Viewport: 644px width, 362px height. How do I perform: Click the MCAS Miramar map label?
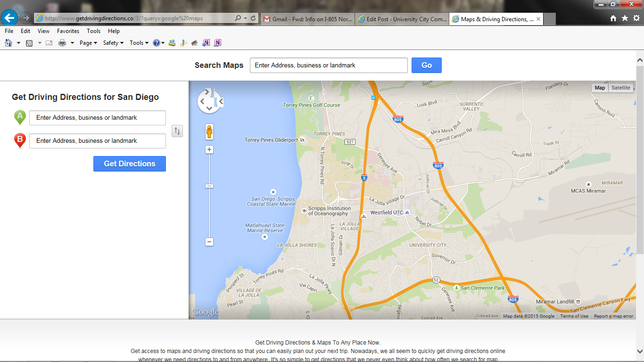[588, 191]
